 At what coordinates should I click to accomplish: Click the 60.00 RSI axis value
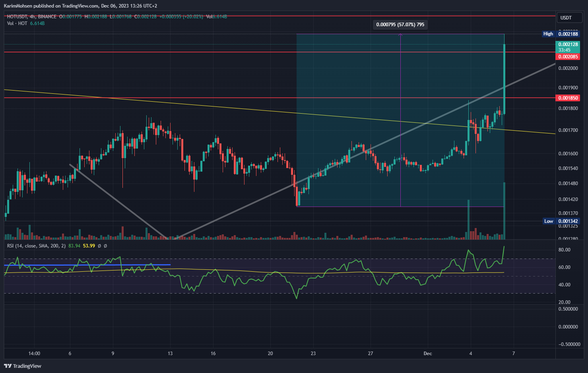pos(565,267)
